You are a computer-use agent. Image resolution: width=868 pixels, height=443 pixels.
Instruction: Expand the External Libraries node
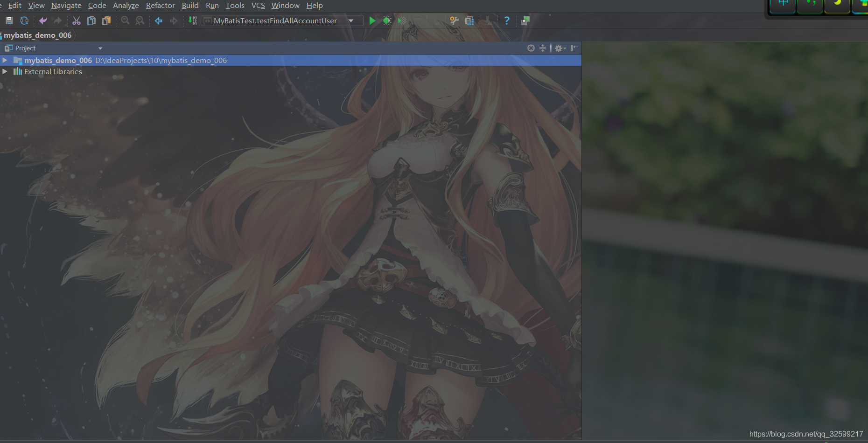[x=5, y=71]
